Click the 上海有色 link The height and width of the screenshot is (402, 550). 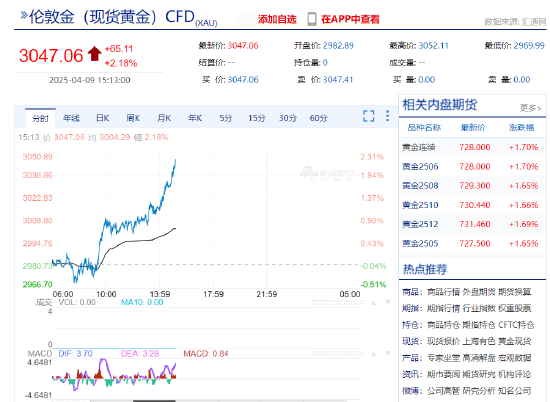click(479, 341)
